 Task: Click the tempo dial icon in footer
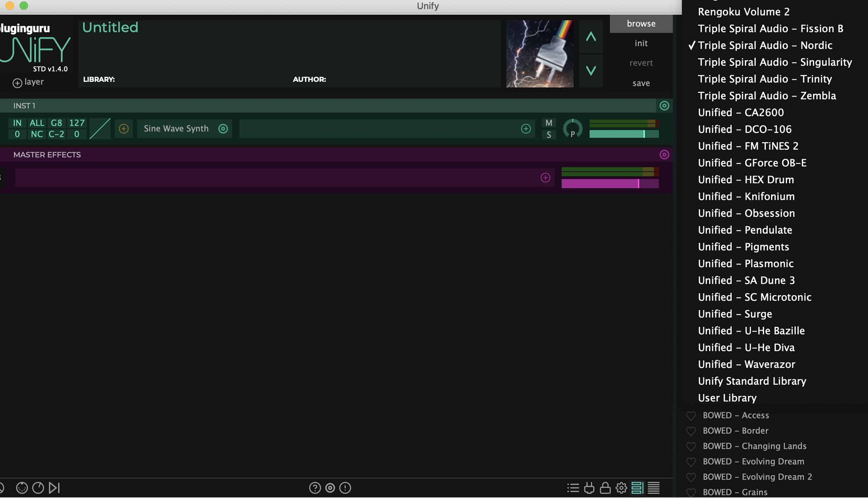pos(38,488)
